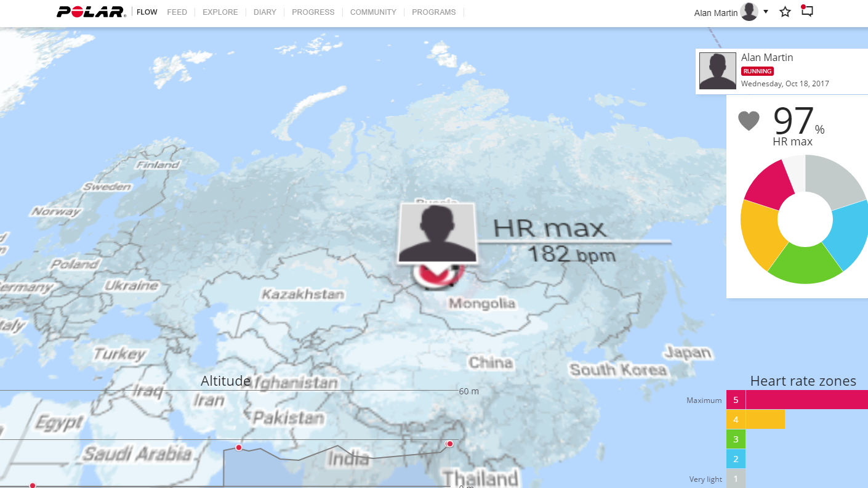Click the session date Wednesday, Oct 18, 2017

pyautogui.click(x=785, y=84)
